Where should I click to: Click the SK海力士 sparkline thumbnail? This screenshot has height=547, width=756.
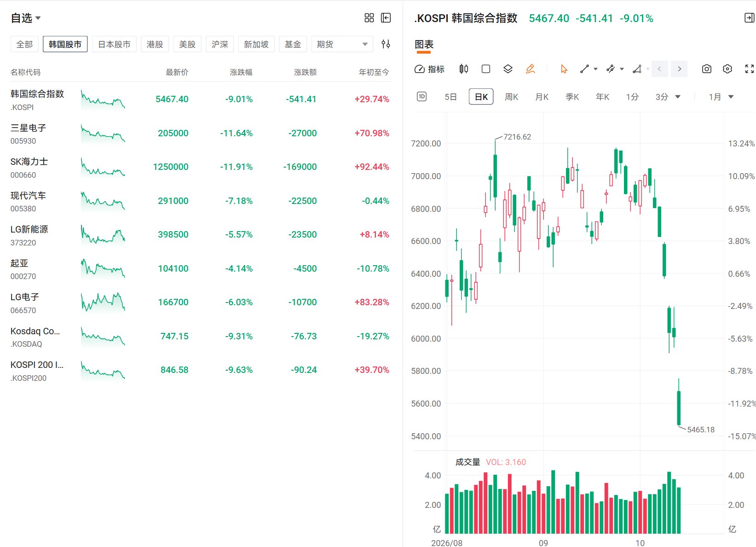(x=103, y=168)
